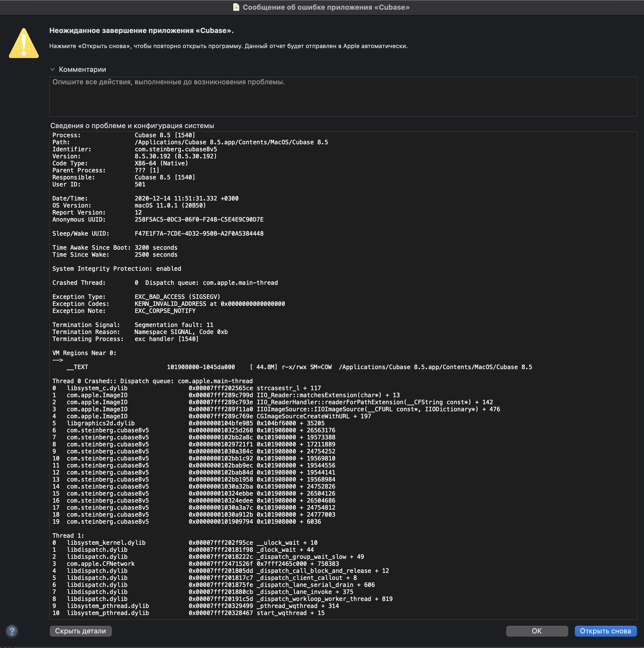Click the Process line in the report
644x648 pixels.
pyautogui.click(x=124, y=135)
